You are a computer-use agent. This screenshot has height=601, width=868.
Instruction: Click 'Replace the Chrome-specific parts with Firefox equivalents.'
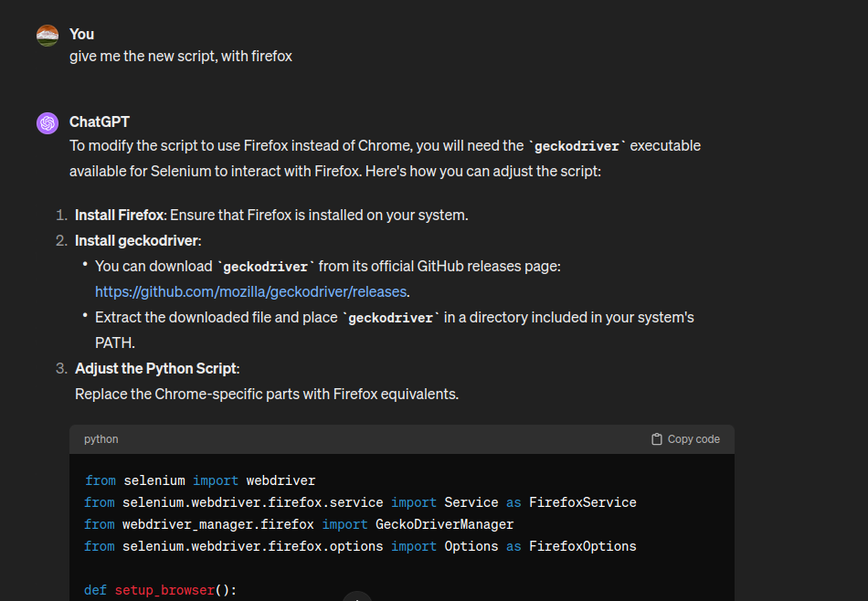267,394
